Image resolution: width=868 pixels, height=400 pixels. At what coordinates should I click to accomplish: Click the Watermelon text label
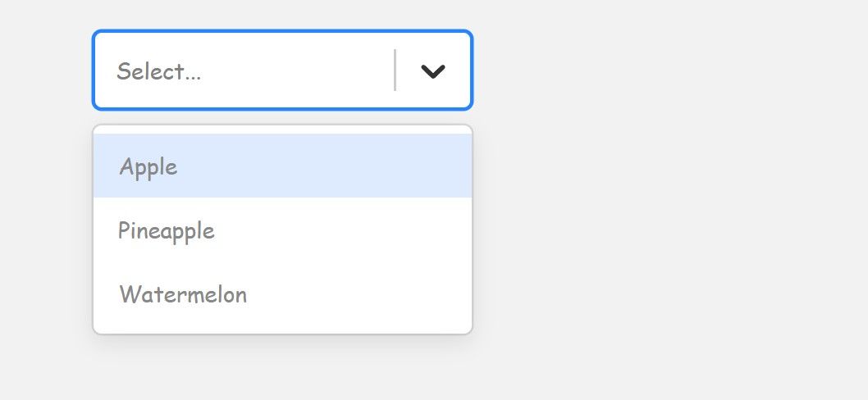pyautogui.click(x=183, y=294)
